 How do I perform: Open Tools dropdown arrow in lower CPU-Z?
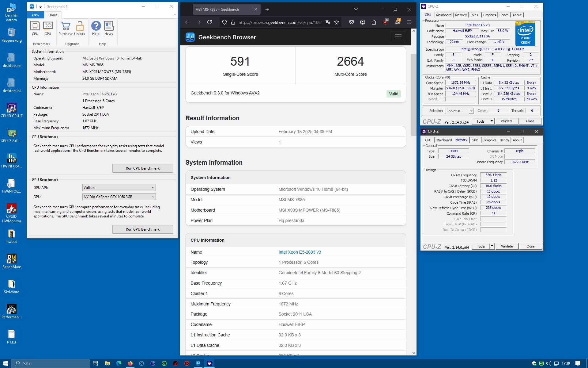pyautogui.click(x=492, y=246)
